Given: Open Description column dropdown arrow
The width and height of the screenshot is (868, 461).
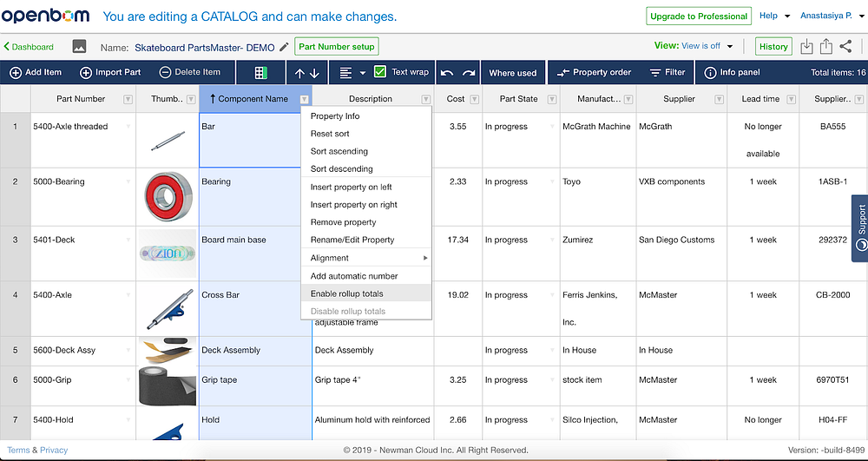Looking at the screenshot, I should tap(425, 100).
